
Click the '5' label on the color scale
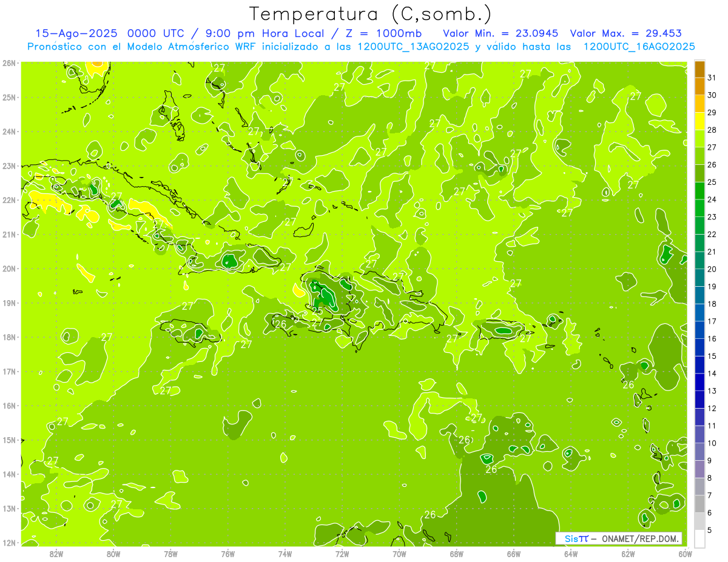(x=710, y=530)
